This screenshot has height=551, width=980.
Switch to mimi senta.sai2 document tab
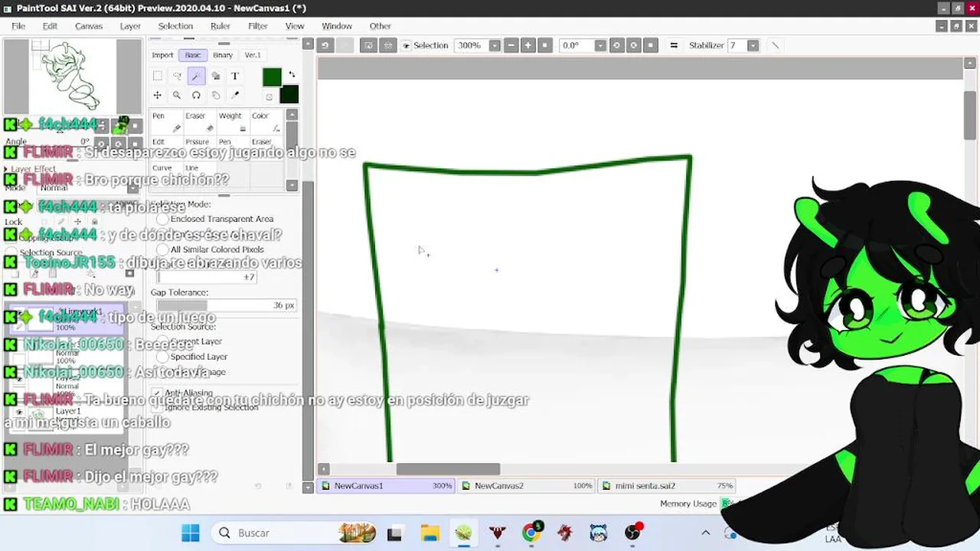[x=667, y=485]
